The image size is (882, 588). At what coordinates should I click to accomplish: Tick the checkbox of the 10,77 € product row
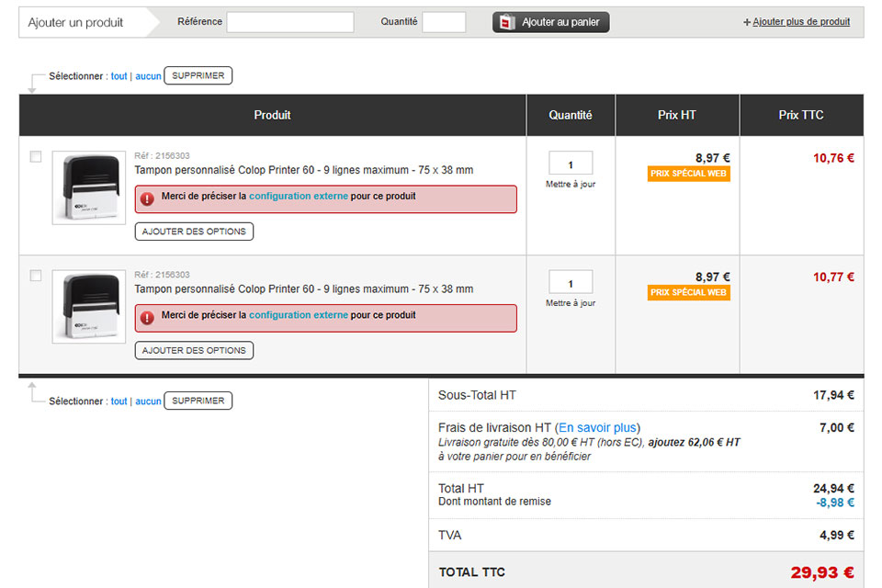click(36, 275)
